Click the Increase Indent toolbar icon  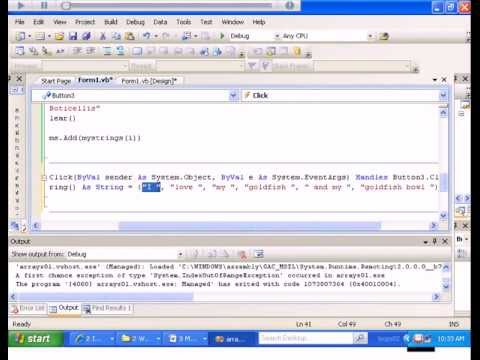pos(91,51)
